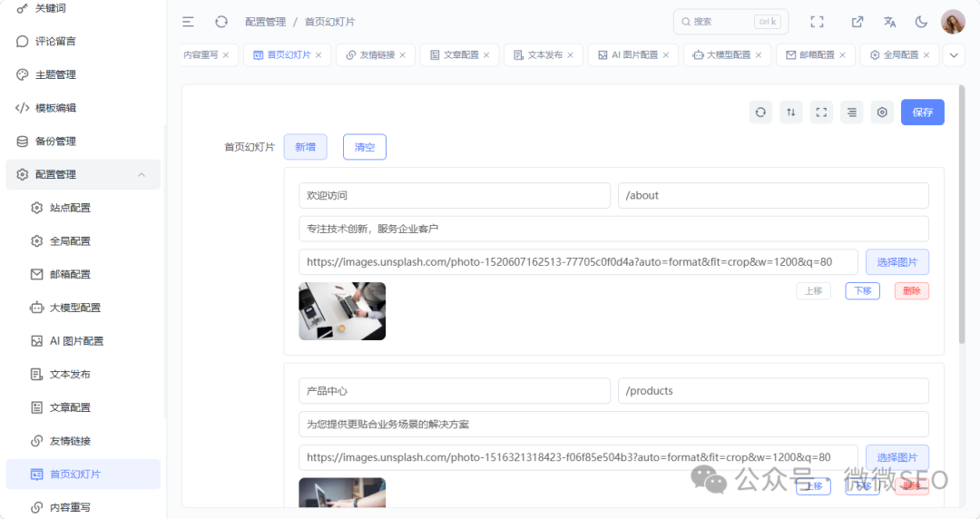The image size is (980, 519).
Task: Click the expand fullscreen icon in form toolbar
Action: click(x=821, y=113)
